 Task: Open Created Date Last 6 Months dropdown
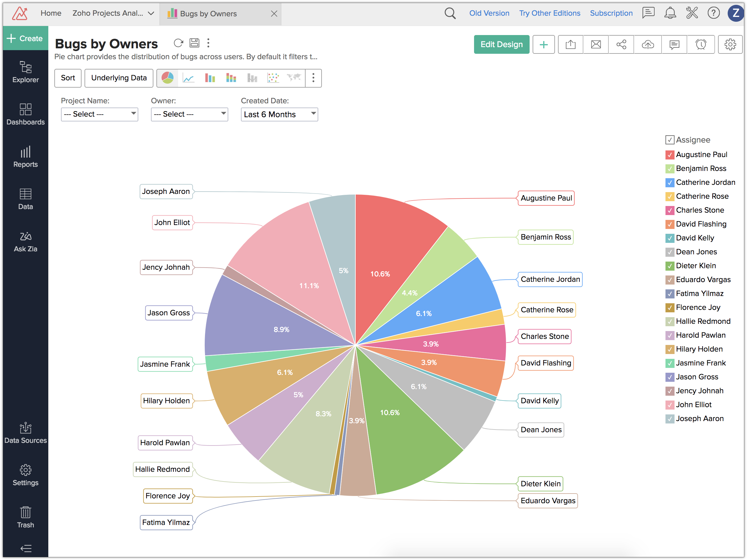[279, 114]
